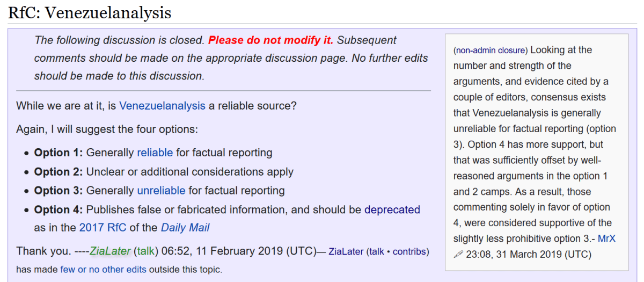Viewport: 644px width, 282px height.
Task: Open the Daily Mail link
Action: (185, 228)
